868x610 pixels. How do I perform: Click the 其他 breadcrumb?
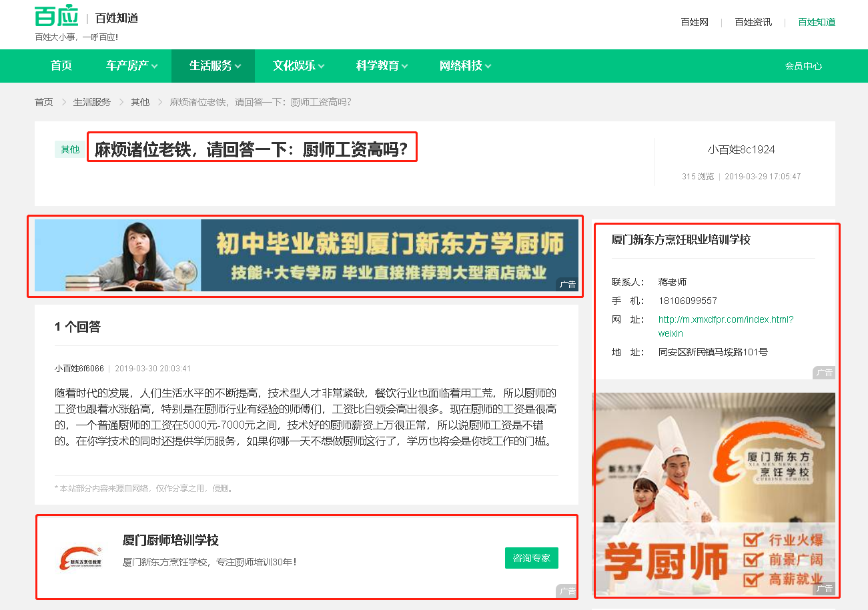pyautogui.click(x=140, y=102)
